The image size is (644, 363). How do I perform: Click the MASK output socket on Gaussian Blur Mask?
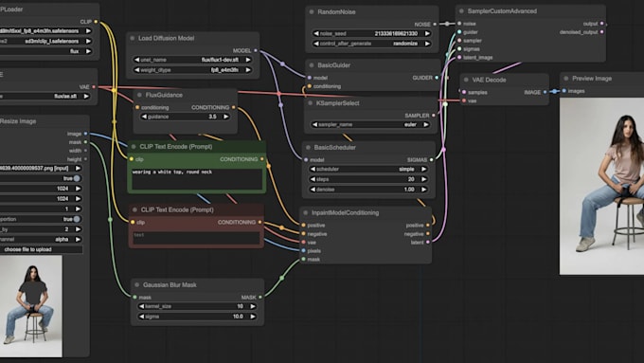(260, 298)
